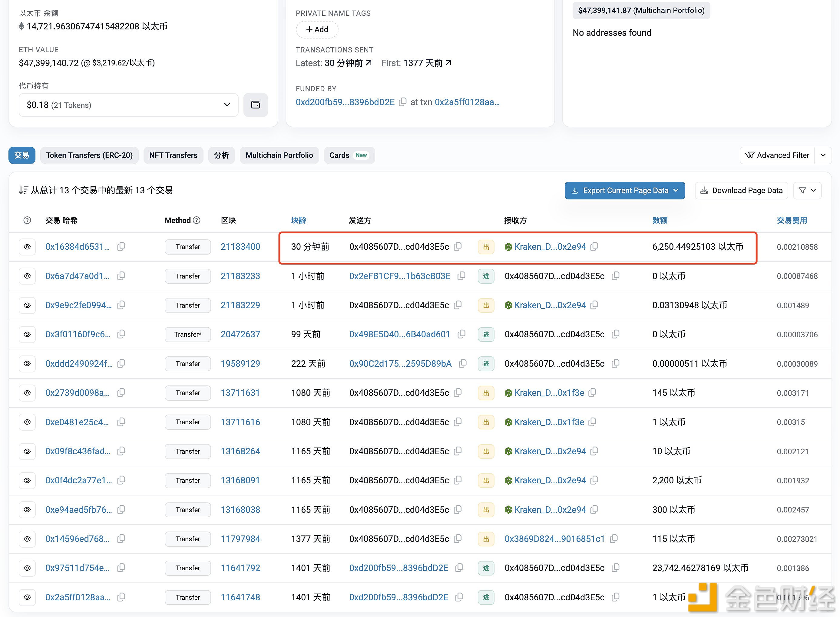
Task: Toggle 块龄 age column format
Action: (x=299, y=220)
